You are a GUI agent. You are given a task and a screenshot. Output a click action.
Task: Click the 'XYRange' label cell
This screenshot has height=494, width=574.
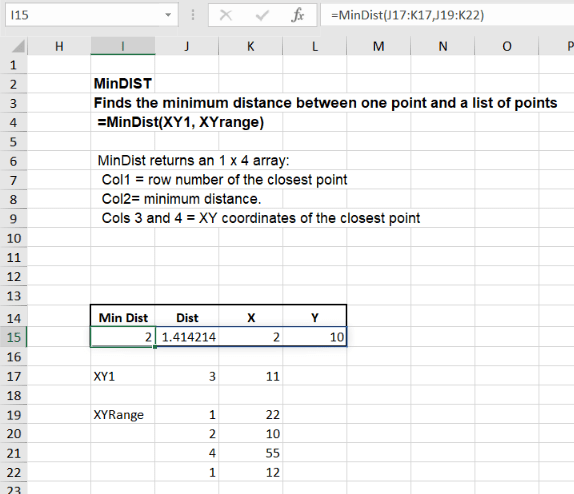(123, 415)
